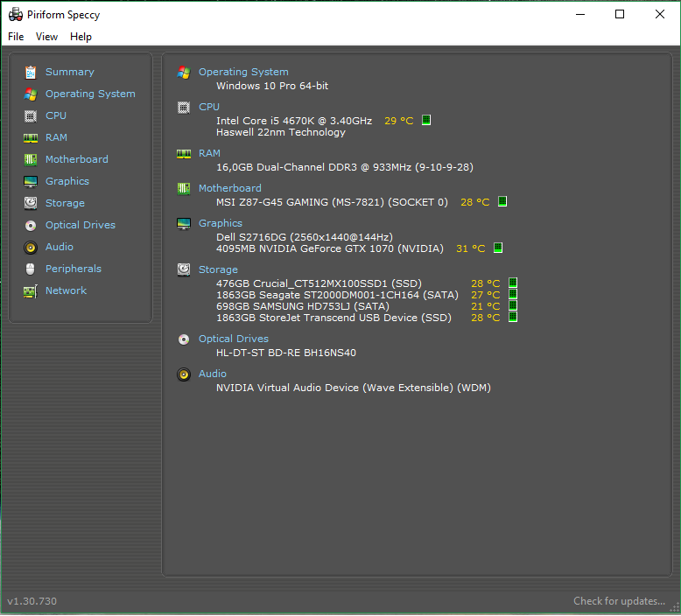The width and height of the screenshot is (681, 616).
Task: Minimize the Piriform Speccy window
Action: (x=580, y=14)
